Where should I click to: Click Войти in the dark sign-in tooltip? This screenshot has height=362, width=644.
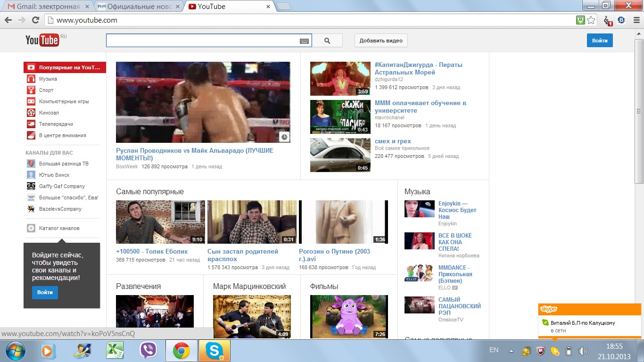tap(45, 292)
